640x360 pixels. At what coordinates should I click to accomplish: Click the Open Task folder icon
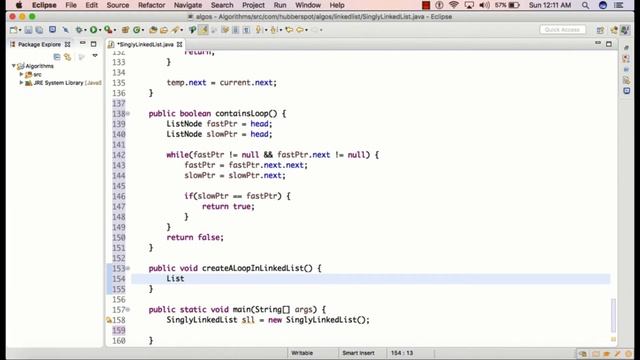pyautogui.click(x=164, y=30)
